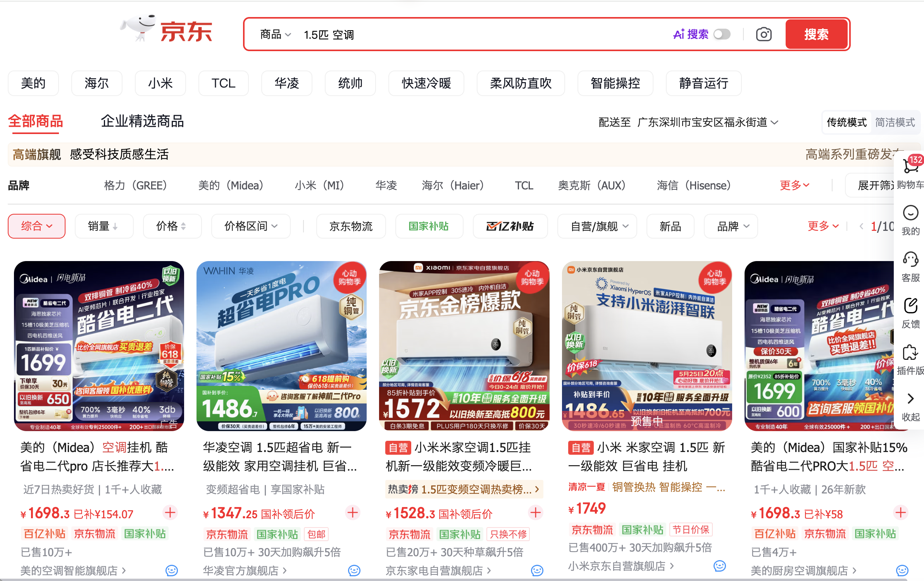Add Midea 酷省电二代pro to cart
Screen dimensions: 924x581
tap(170, 513)
